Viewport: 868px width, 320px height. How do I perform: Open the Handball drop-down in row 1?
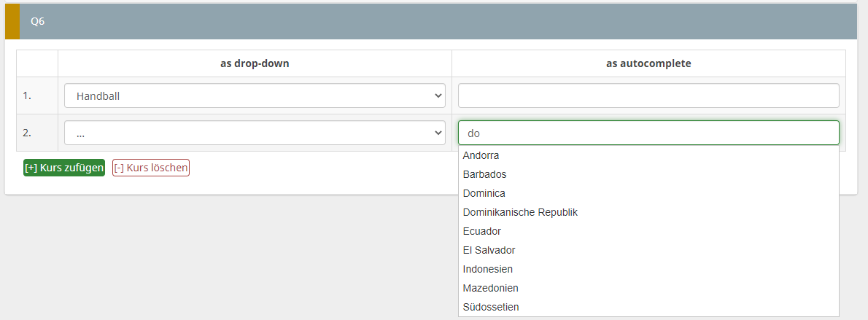coord(255,95)
